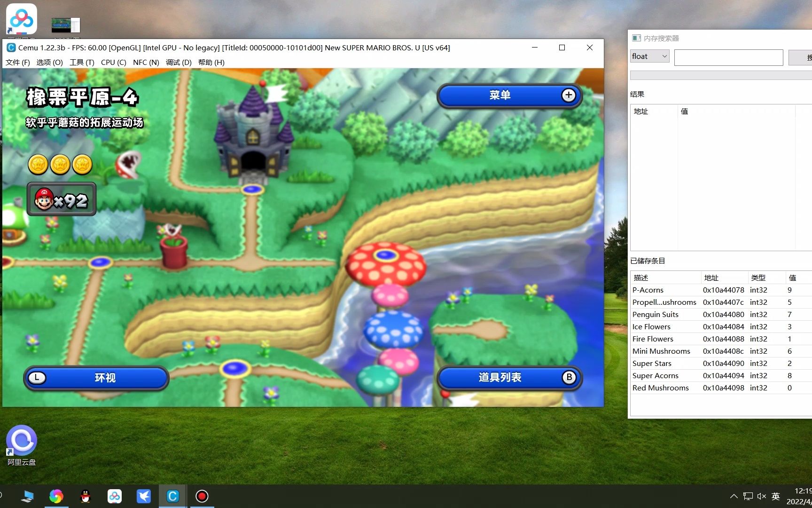The height and width of the screenshot is (508, 812).
Task: Open the 调试 (D) menu
Action: click(x=179, y=62)
